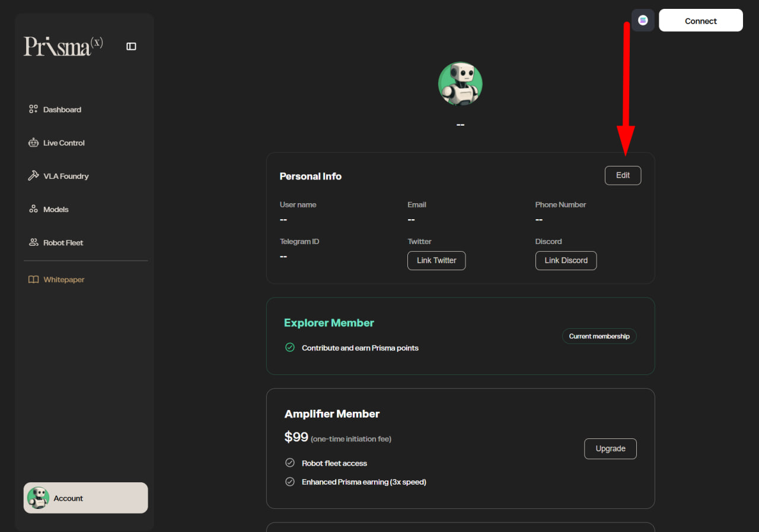Viewport: 759px width, 532px height.
Task: Open the Whitepaper link
Action: 64,280
